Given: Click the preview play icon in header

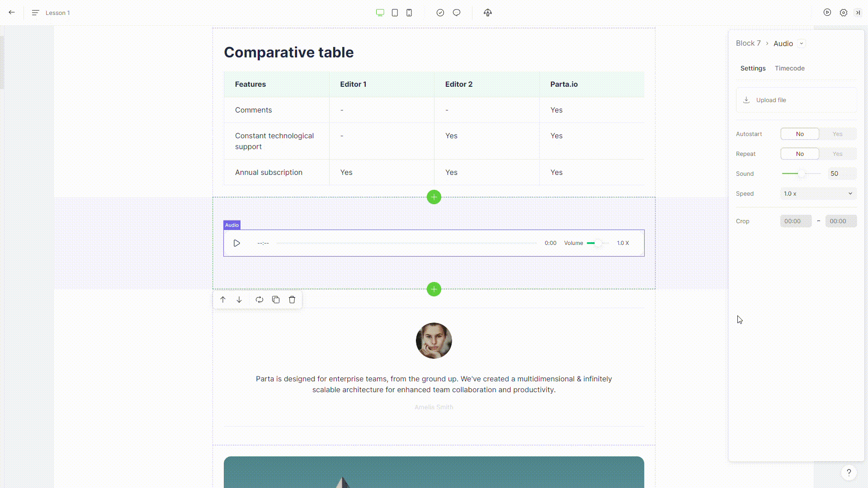Looking at the screenshot, I should (827, 13).
